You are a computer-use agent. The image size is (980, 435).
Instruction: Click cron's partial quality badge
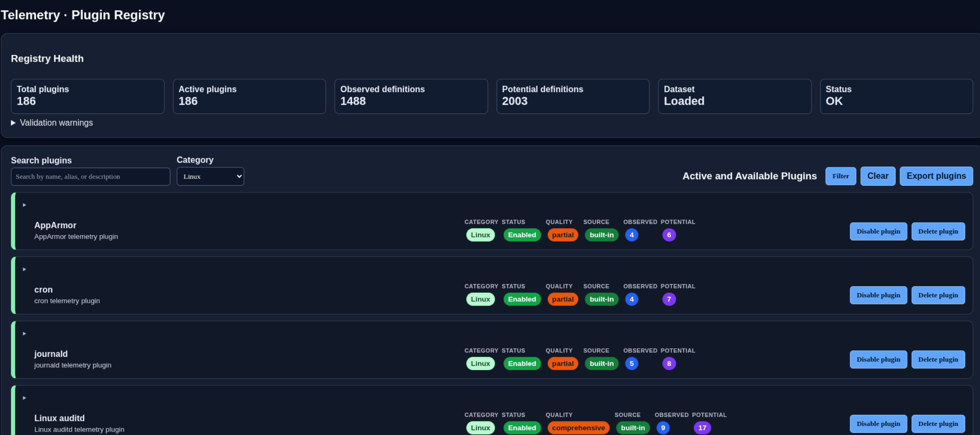(x=562, y=299)
